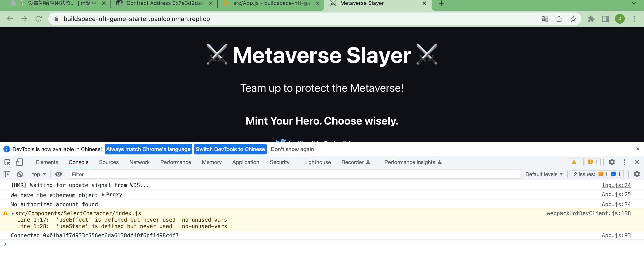Click the issues count badge in tab bar
Image resolution: width=644 pixels, height=254 pixels.
click(x=592, y=162)
